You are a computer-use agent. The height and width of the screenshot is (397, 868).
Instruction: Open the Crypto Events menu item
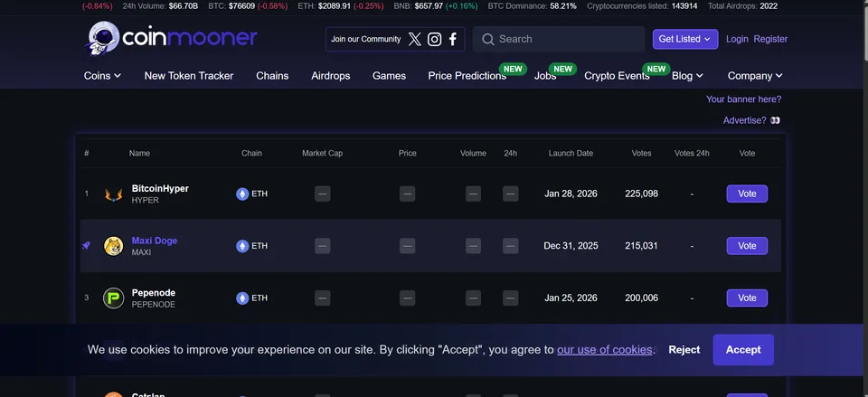point(617,76)
